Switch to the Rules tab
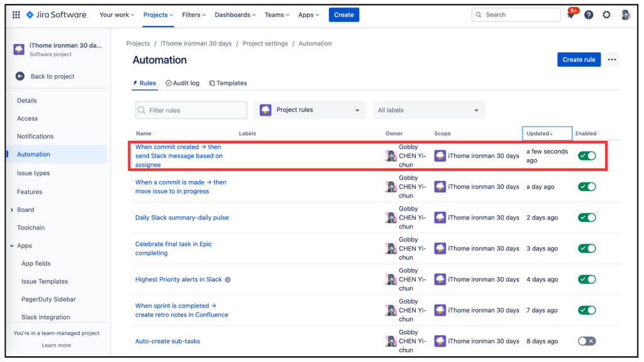This screenshot has height=362, width=644. pos(144,83)
